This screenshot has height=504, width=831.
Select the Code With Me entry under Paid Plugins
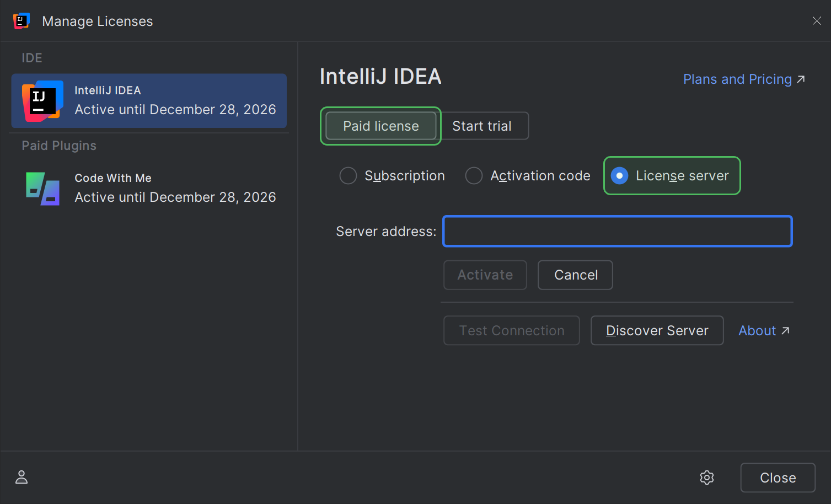pyautogui.click(x=149, y=188)
